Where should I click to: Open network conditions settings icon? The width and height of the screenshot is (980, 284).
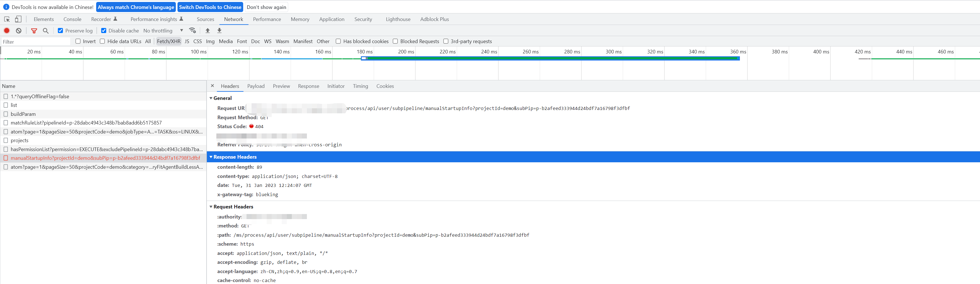193,30
